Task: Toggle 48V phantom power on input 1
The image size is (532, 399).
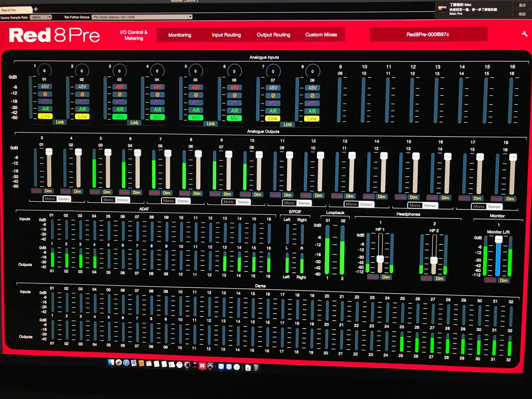Action: (45, 86)
